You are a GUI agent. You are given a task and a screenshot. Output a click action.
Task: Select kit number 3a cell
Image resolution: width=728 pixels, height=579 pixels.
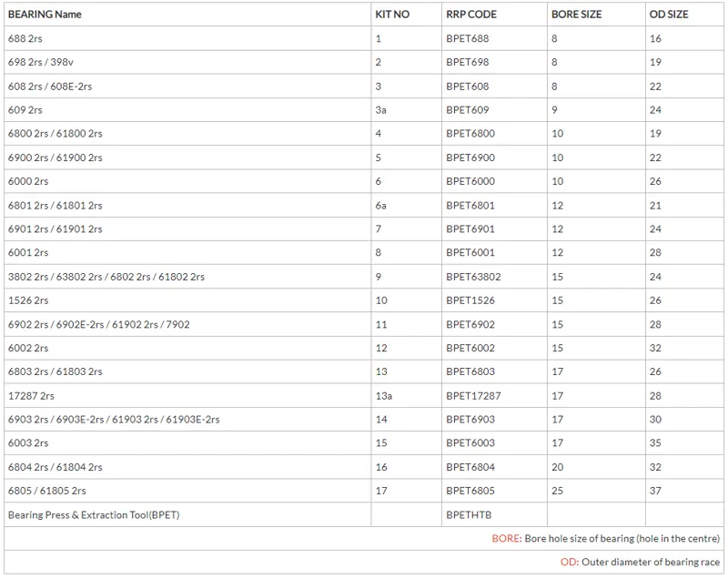[380, 110]
